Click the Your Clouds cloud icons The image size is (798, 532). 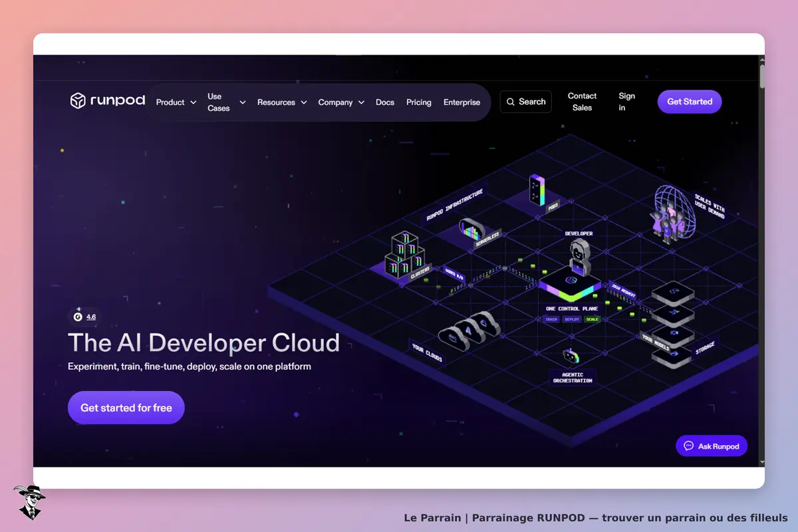coord(469,331)
